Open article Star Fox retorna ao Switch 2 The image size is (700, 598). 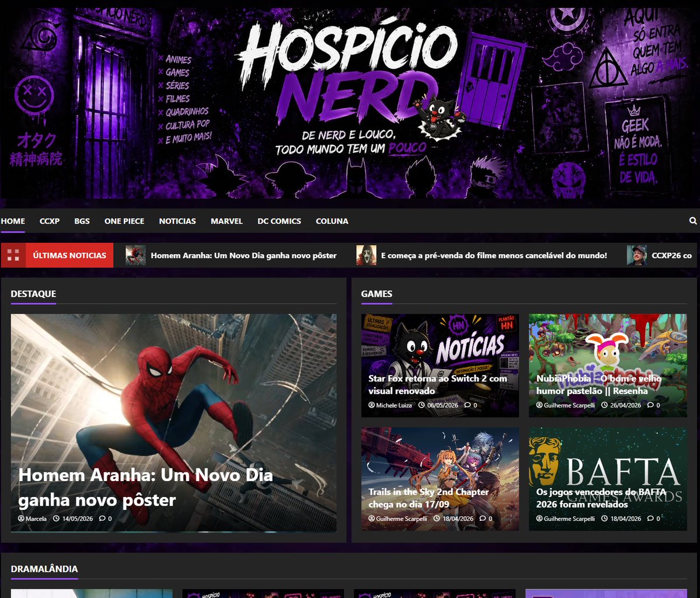(x=437, y=384)
